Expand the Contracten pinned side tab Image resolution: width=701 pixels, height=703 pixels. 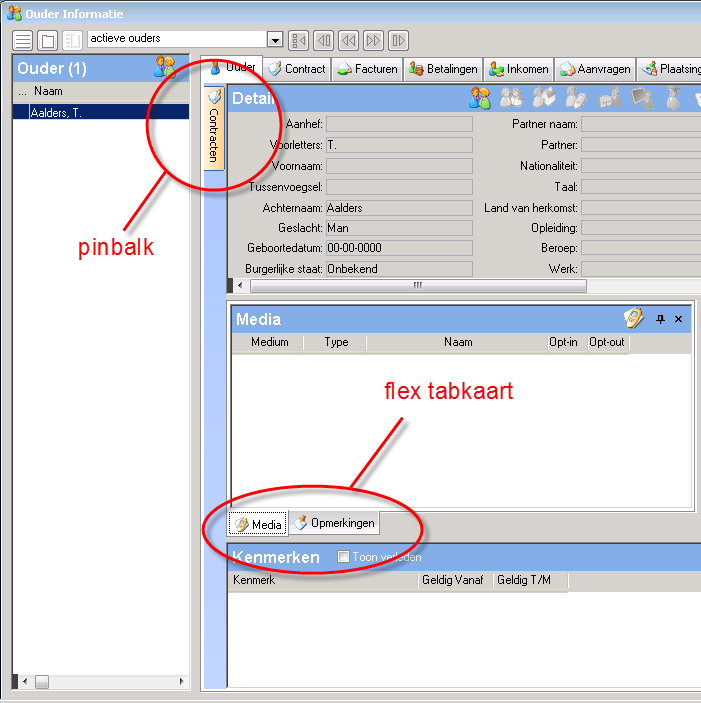tap(213, 135)
